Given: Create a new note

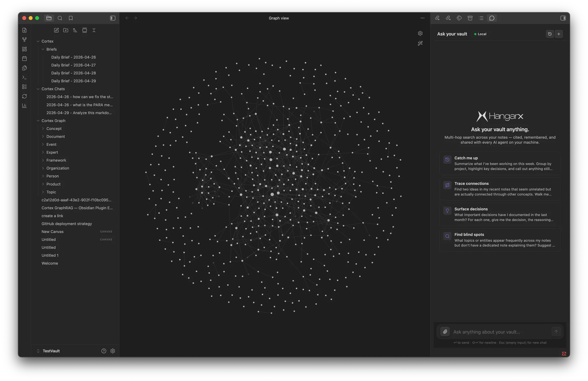Looking at the screenshot, I should [x=56, y=30].
